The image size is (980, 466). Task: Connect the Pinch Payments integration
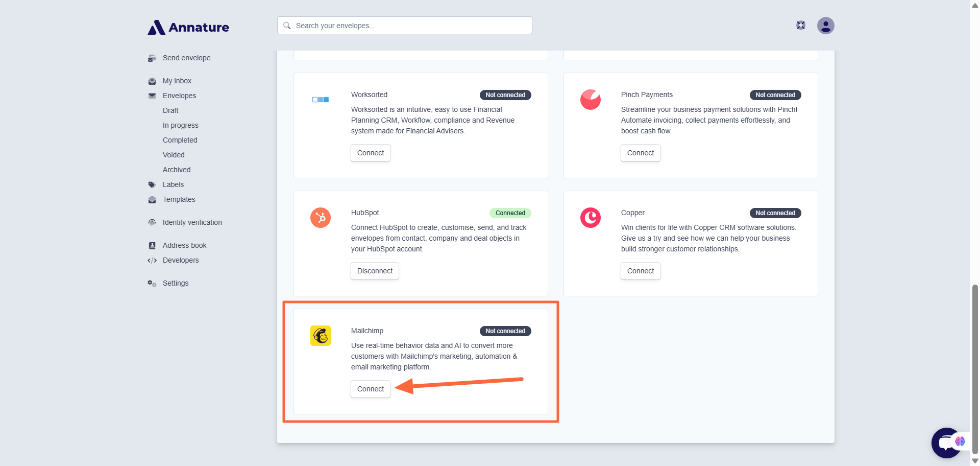coord(641,153)
